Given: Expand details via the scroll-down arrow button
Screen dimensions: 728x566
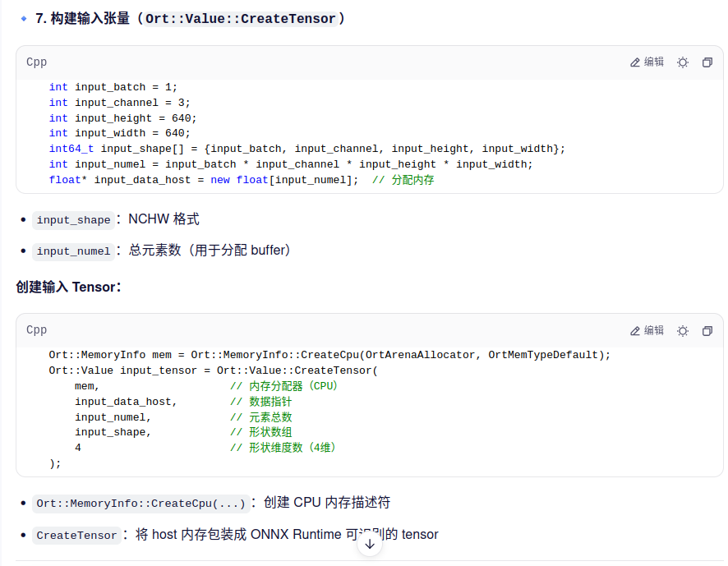Looking at the screenshot, I should tap(370, 542).
